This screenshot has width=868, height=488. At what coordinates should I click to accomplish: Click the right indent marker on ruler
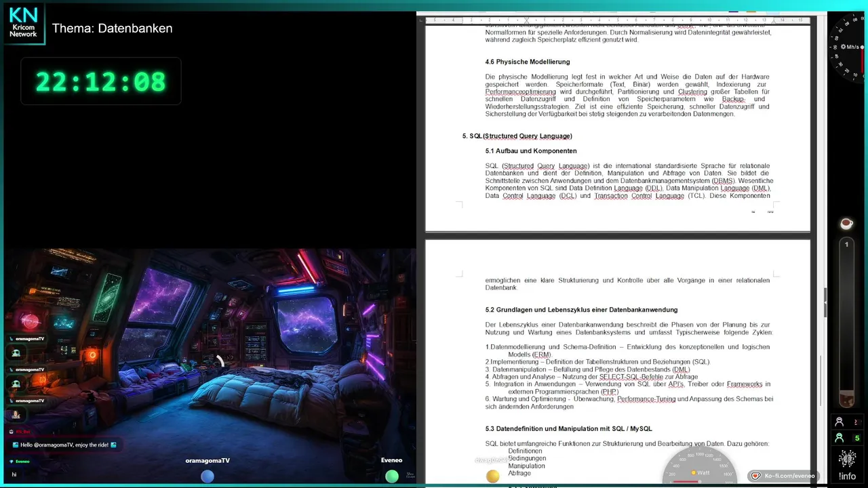pyautogui.click(x=773, y=20)
